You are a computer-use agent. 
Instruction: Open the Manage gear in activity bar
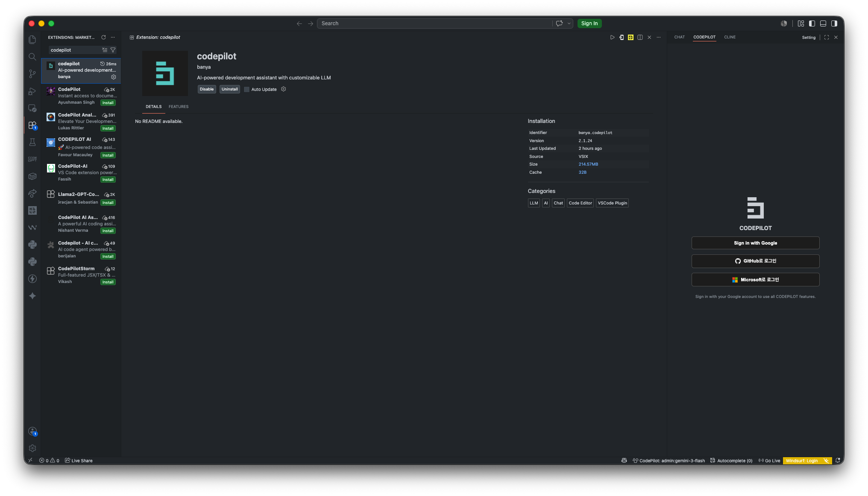(x=32, y=448)
